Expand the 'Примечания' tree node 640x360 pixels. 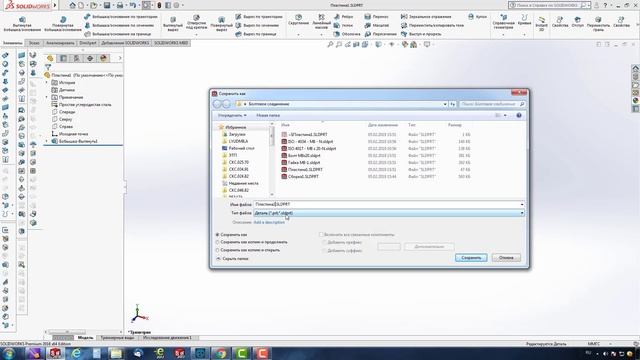[47, 98]
